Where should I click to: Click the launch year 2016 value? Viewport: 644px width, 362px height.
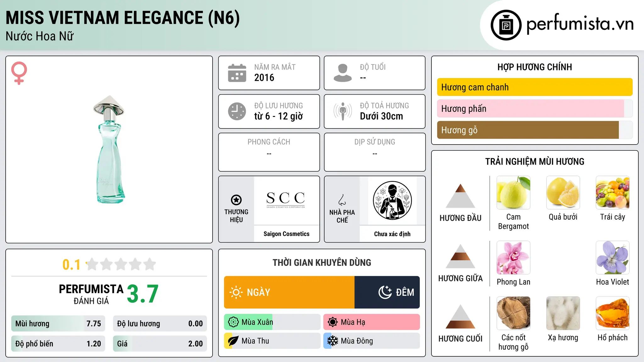point(264,78)
